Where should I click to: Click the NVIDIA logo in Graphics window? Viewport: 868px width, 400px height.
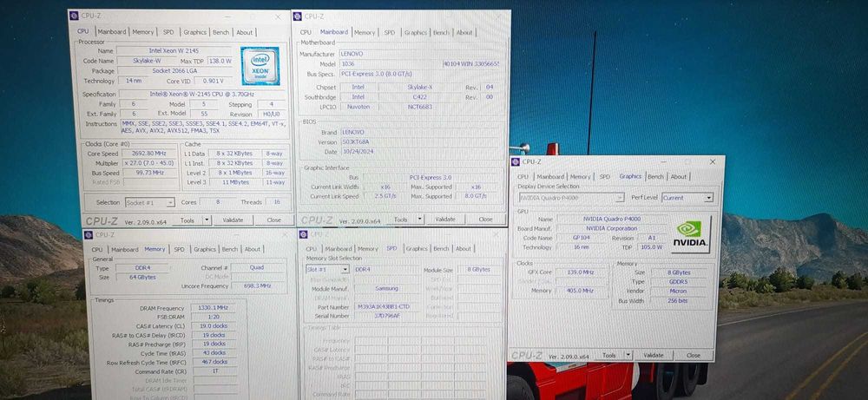(690, 234)
